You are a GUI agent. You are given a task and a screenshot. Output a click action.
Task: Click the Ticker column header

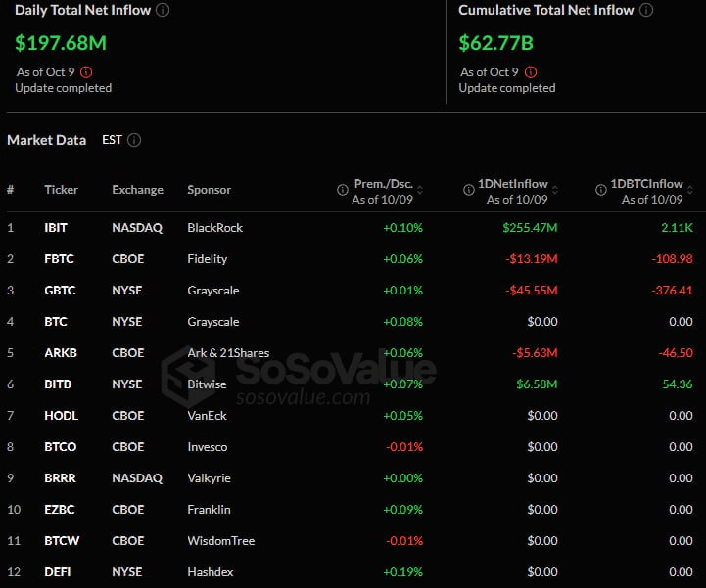tap(61, 190)
